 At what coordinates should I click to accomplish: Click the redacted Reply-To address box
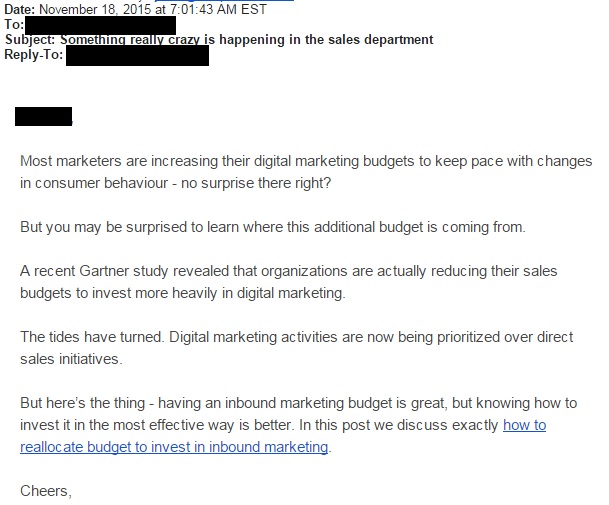tap(137, 55)
